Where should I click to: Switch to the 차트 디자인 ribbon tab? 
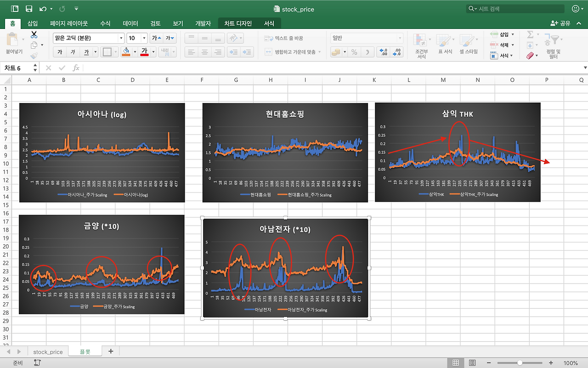(x=237, y=23)
